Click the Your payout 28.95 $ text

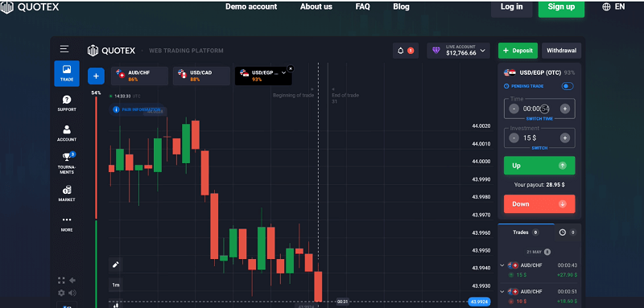539,185
